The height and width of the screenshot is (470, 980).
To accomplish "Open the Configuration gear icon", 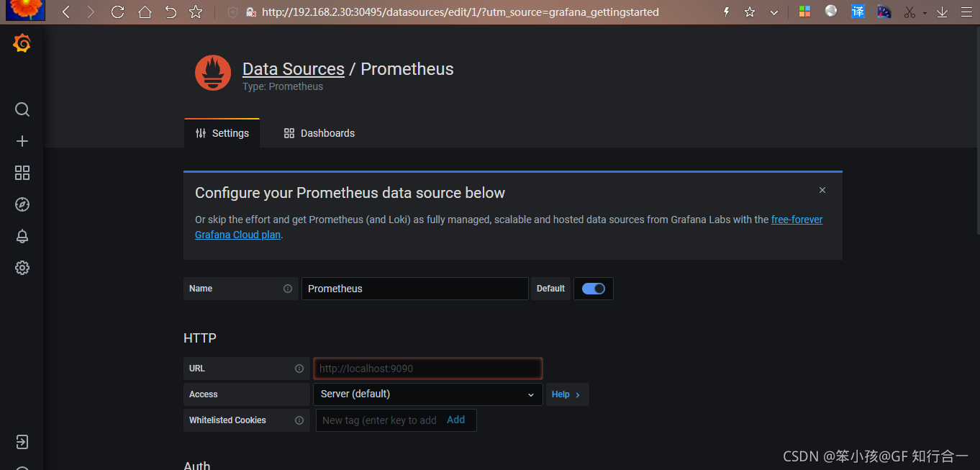I will (22, 268).
